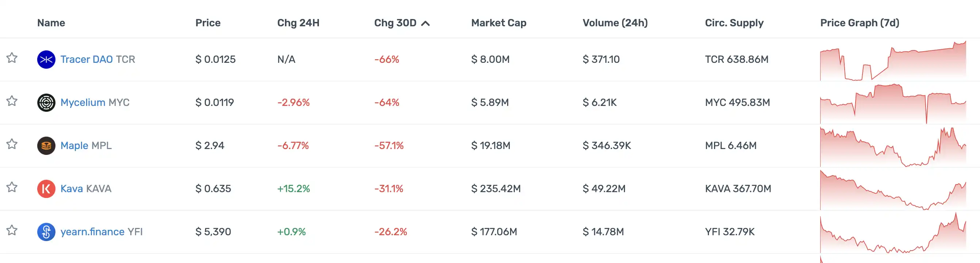This screenshot has height=263, width=980.
Task: Click the Maple coin logo icon
Action: 46,145
